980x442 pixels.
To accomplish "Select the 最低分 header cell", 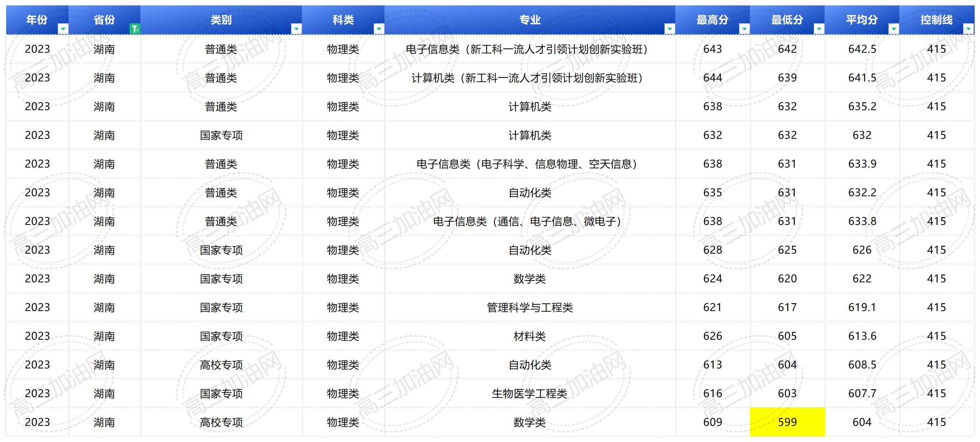I will click(x=787, y=20).
